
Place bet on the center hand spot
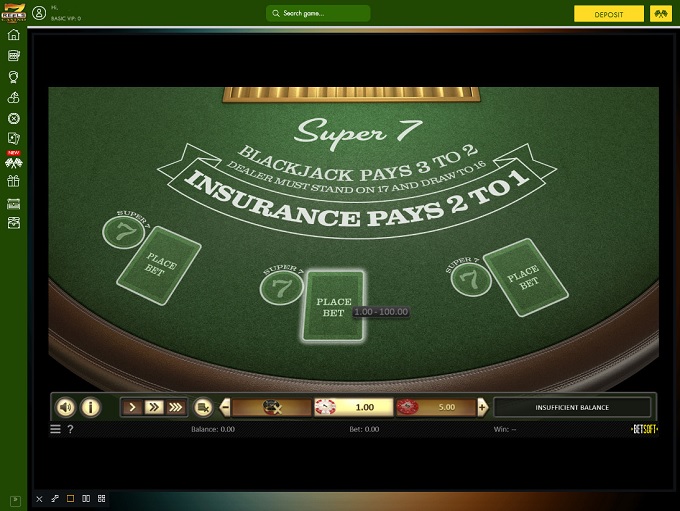pos(333,305)
